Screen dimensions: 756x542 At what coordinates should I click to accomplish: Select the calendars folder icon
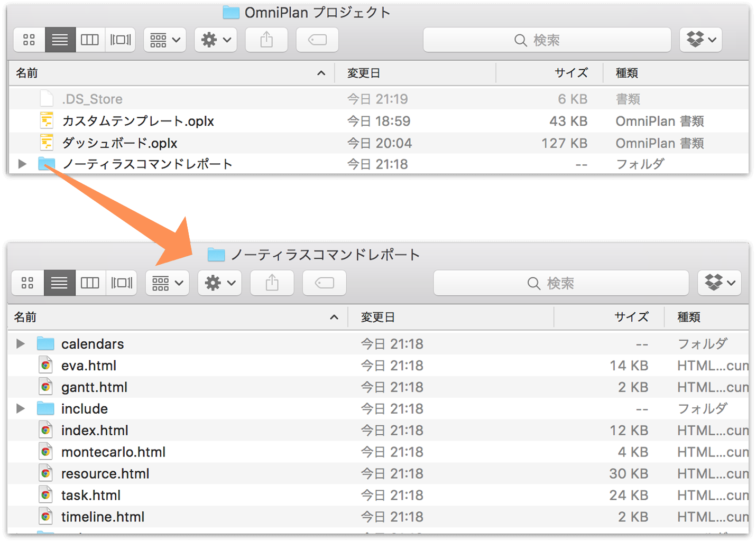(45, 344)
